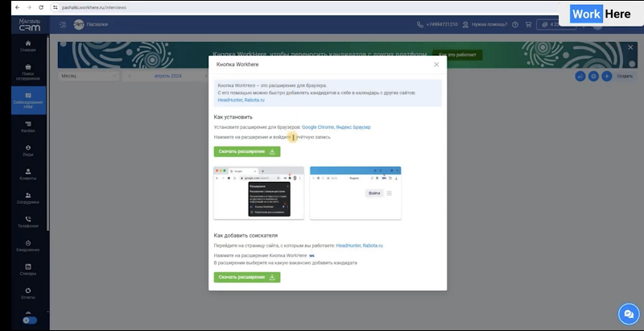Open HeadHunter link under Как добавить соискателя
644x331 pixels.
(349, 246)
